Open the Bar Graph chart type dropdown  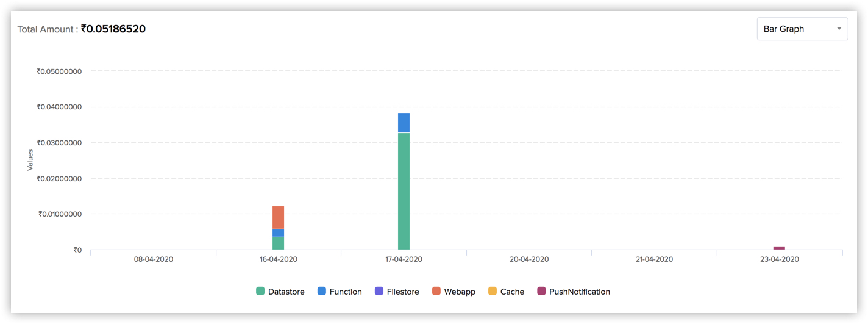(802, 29)
